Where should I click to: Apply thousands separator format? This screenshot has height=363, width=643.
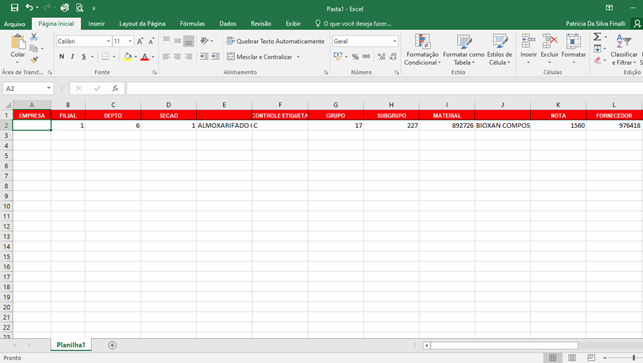tap(366, 57)
